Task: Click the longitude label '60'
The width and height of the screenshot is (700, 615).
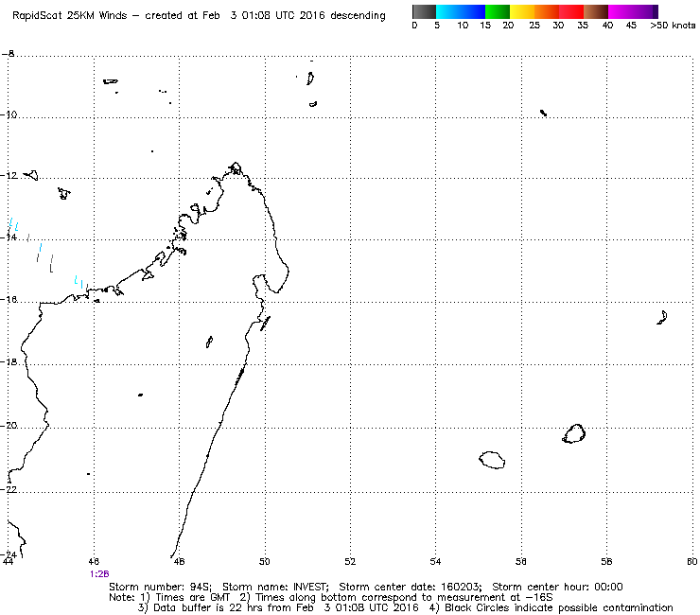Action: (x=692, y=562)
